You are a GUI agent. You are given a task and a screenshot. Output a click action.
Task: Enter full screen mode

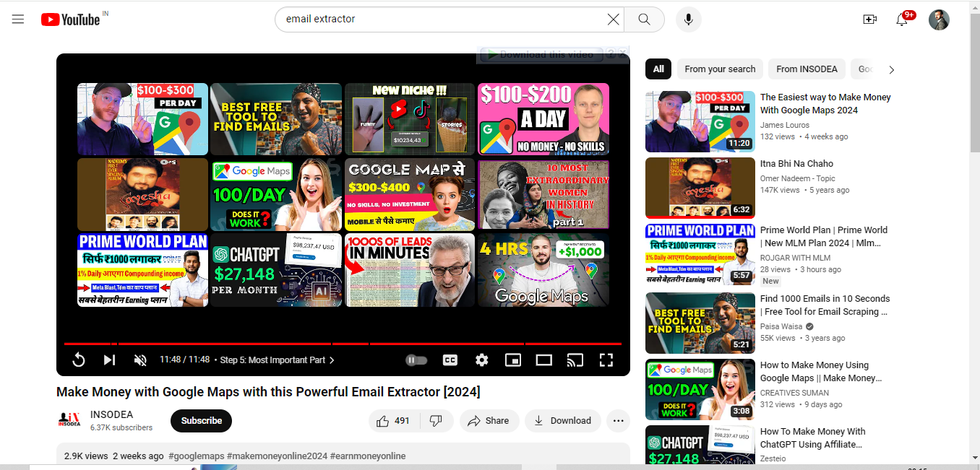pyautogui.click(x=606, y=360)
